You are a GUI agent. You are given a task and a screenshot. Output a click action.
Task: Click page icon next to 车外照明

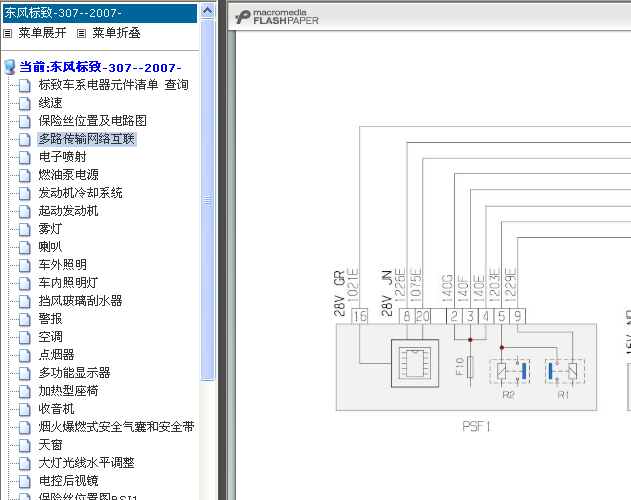tap(25, 265)
